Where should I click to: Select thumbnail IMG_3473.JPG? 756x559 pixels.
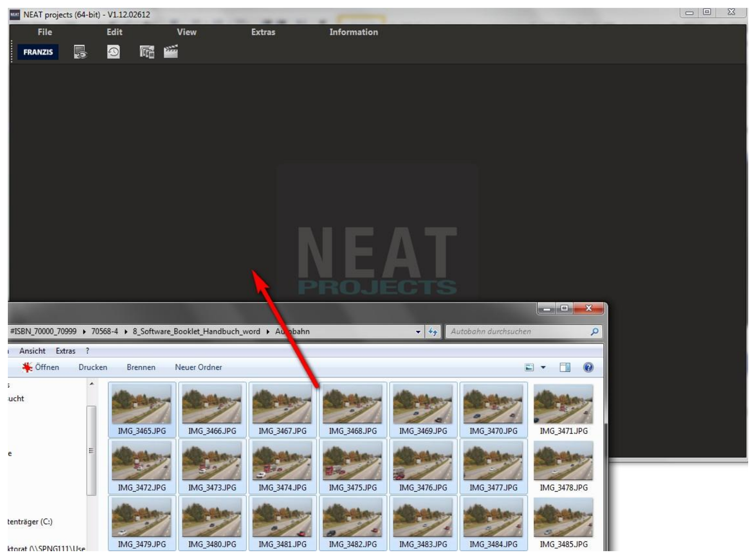(x=212, y=466)
